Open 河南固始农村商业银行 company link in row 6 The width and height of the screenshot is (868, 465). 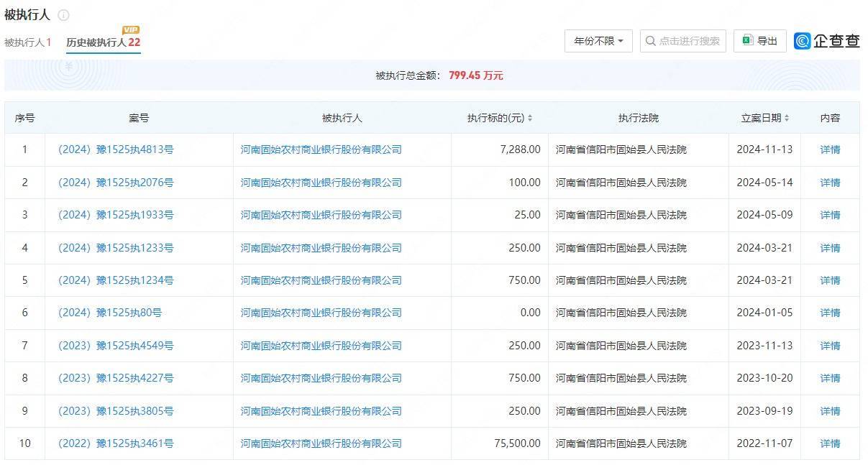click(x=321, y=313)
